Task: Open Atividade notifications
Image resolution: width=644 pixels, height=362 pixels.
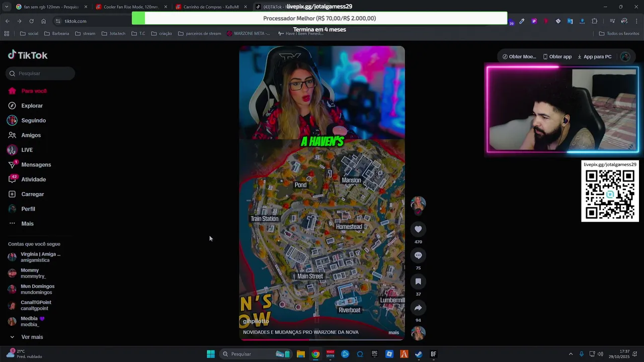Action: tap(27, 179)
